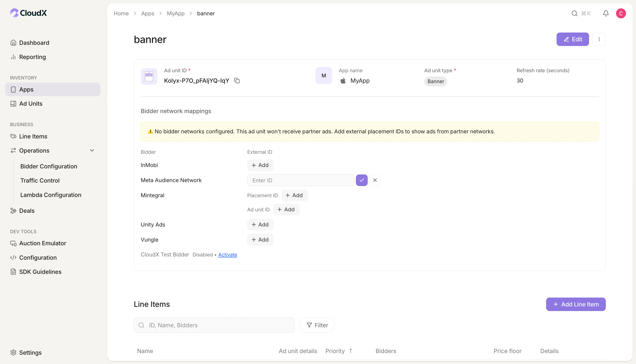
Task: Open Bidder Configuration in sidebar
Action: pos(49,166)
